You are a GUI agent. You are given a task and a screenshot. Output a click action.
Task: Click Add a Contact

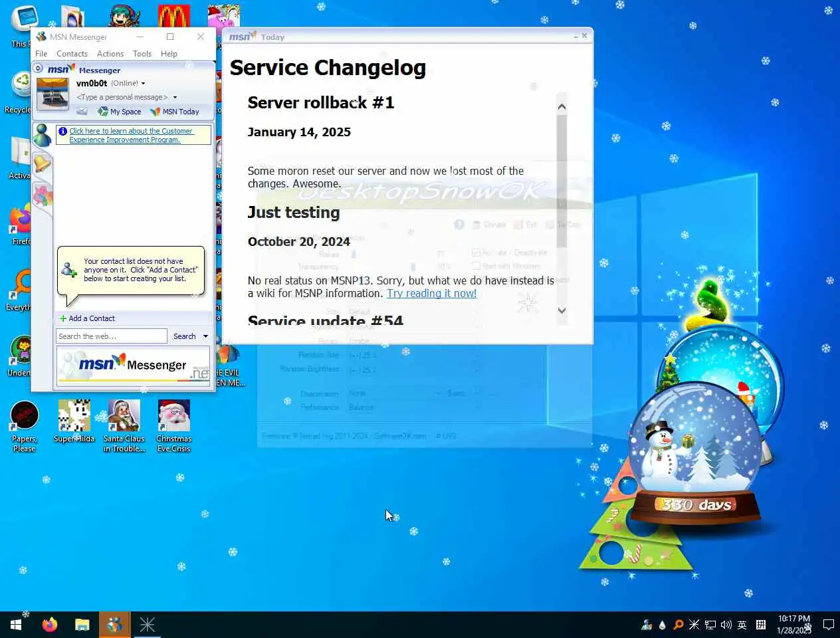point(87,318)
